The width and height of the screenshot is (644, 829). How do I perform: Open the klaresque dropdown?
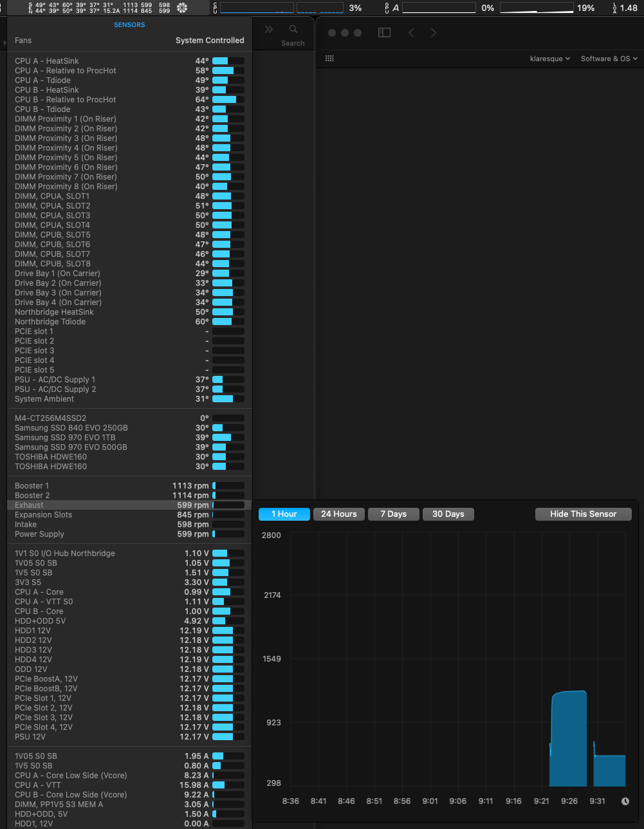[x=550, y=59]
